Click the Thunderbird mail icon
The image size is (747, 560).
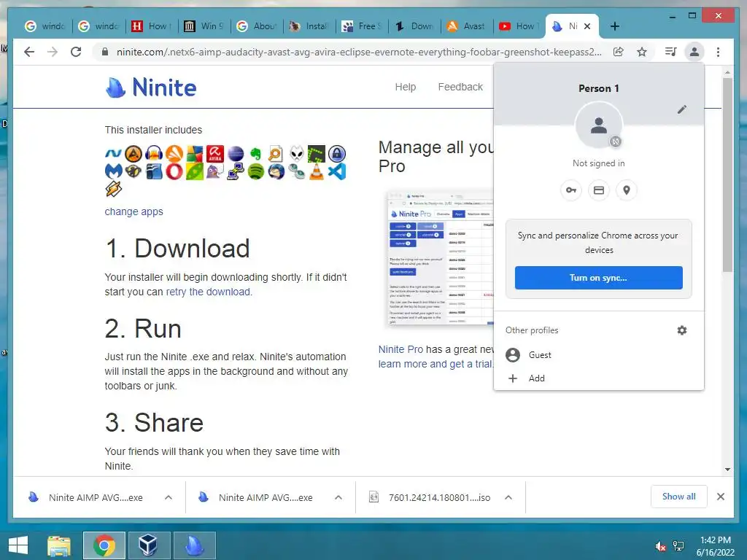tap(276, 171)
